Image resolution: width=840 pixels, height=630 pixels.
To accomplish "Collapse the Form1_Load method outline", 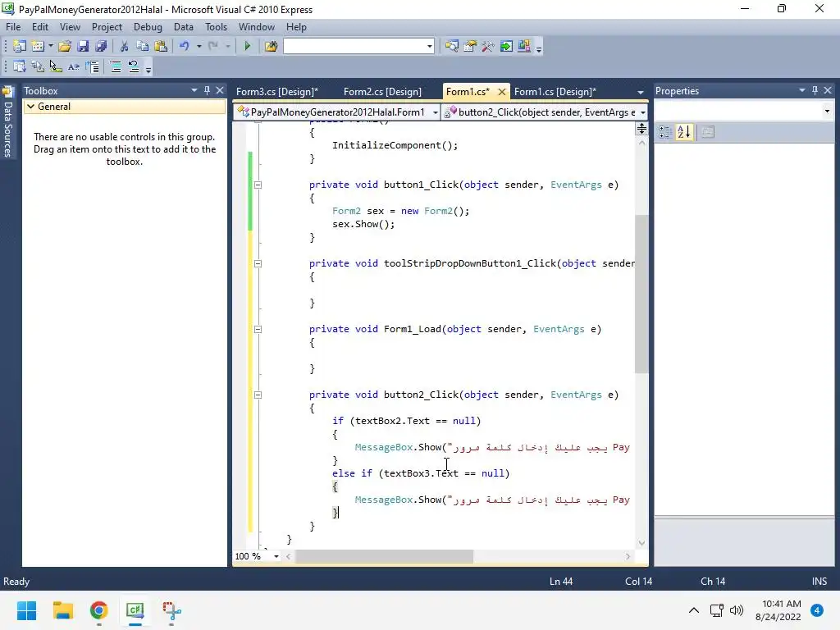I will [258, 330].
